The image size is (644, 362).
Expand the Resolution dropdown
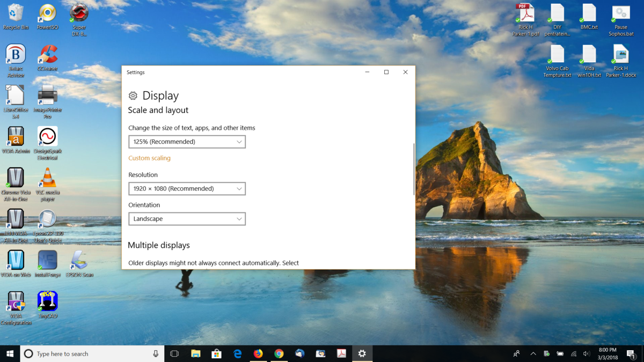click(x=187, y=189)
